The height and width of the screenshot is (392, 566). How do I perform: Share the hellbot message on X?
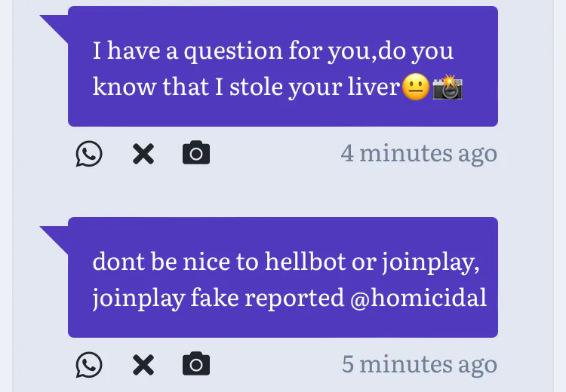click(x=143, y=365)
